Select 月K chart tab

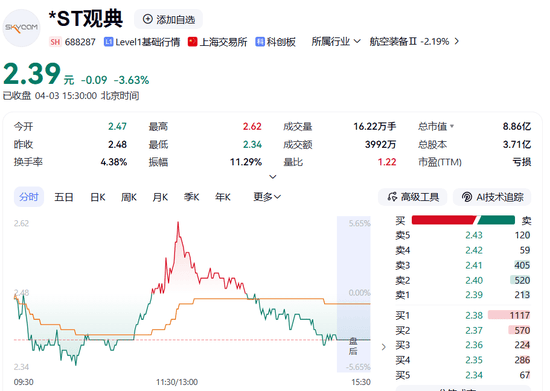[160, 197]
